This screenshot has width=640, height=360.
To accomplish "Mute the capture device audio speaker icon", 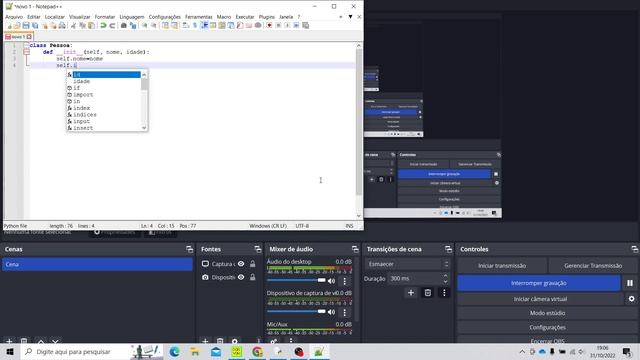I will (x=331, y=312).
